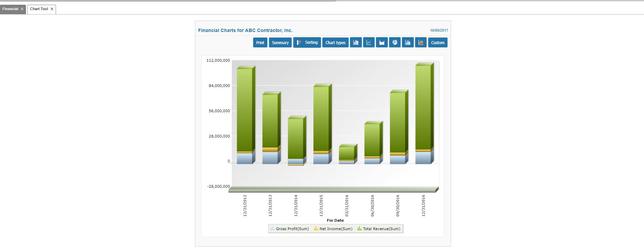Open the Custom chart options
Screen dimensions: 644x249
point(438,42)
